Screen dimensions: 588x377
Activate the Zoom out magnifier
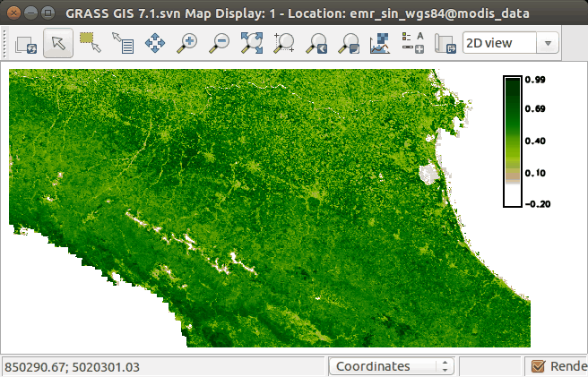click(219, 42)
